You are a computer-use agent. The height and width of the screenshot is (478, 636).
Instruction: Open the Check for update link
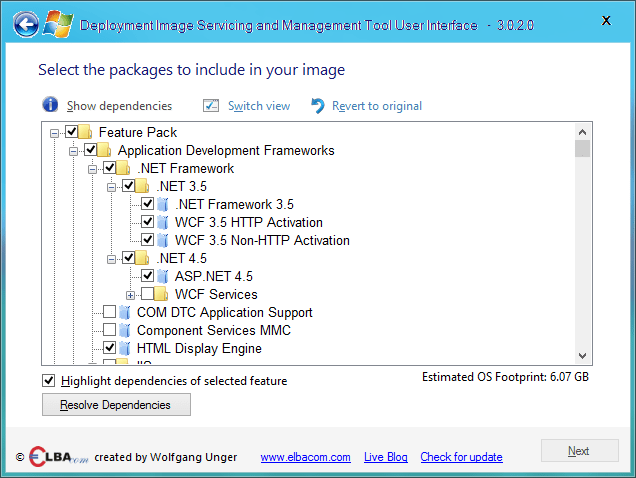tap(461, 456)
